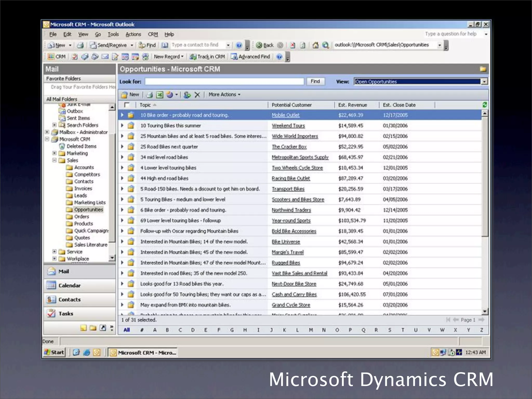The height and width of the screenshot is (399, 532).
Task: Expand the Mailbox - Administrator node
Action: pos(47,132)
